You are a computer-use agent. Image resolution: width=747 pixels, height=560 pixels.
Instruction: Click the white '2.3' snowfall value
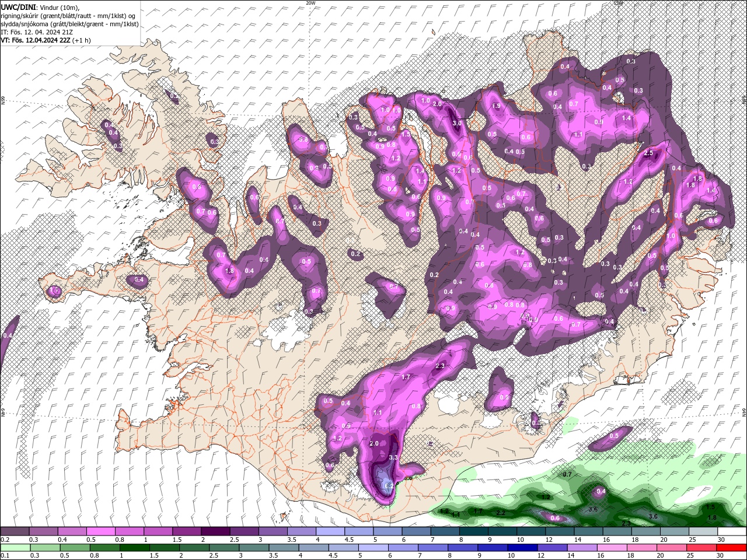click(x=440, y=366)
